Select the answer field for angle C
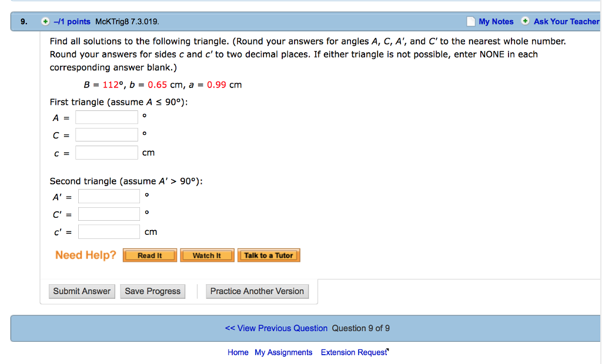This screenshot has width=602, height=364. [x=106, y=134]
